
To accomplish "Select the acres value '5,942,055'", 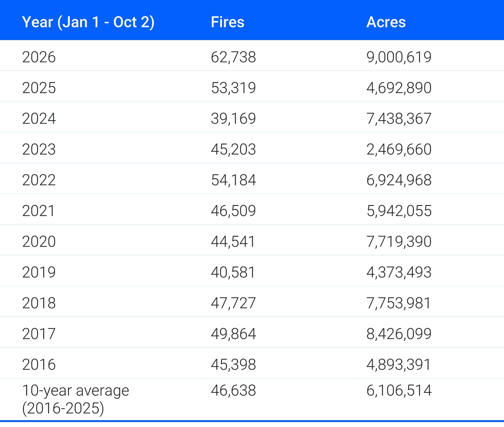I will point(399,211).
